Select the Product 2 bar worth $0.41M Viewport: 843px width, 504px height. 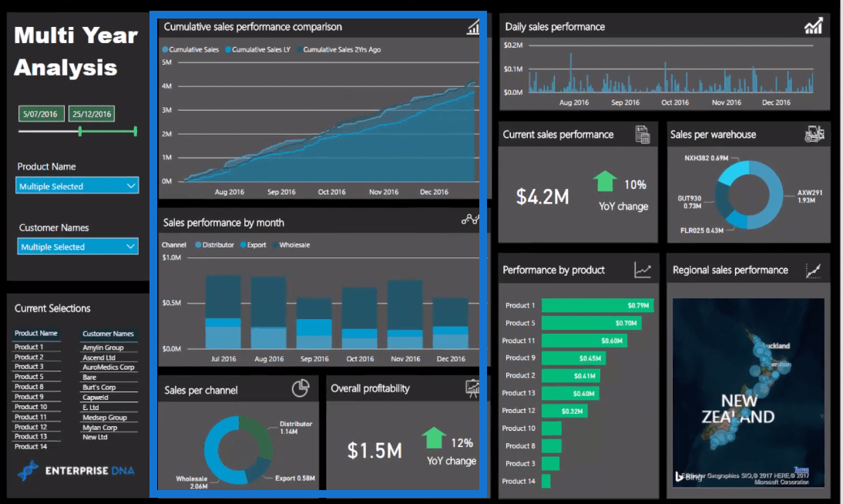coord(571,376)
